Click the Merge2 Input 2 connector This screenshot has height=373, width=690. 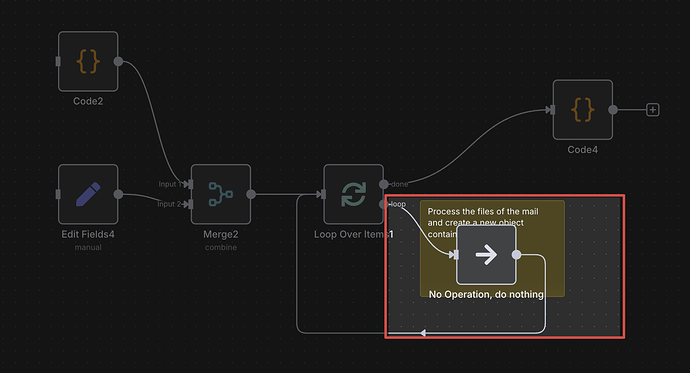coord(189,204)
